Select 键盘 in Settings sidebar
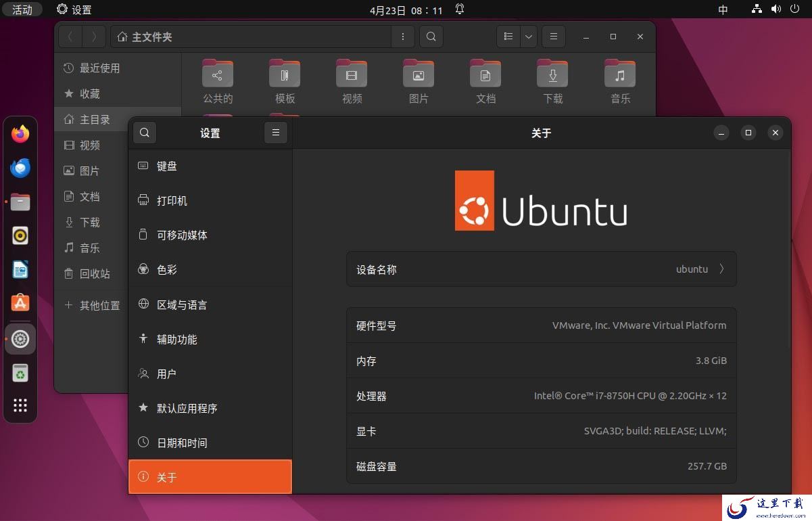812x521 pixels. (x=210, y=166)
